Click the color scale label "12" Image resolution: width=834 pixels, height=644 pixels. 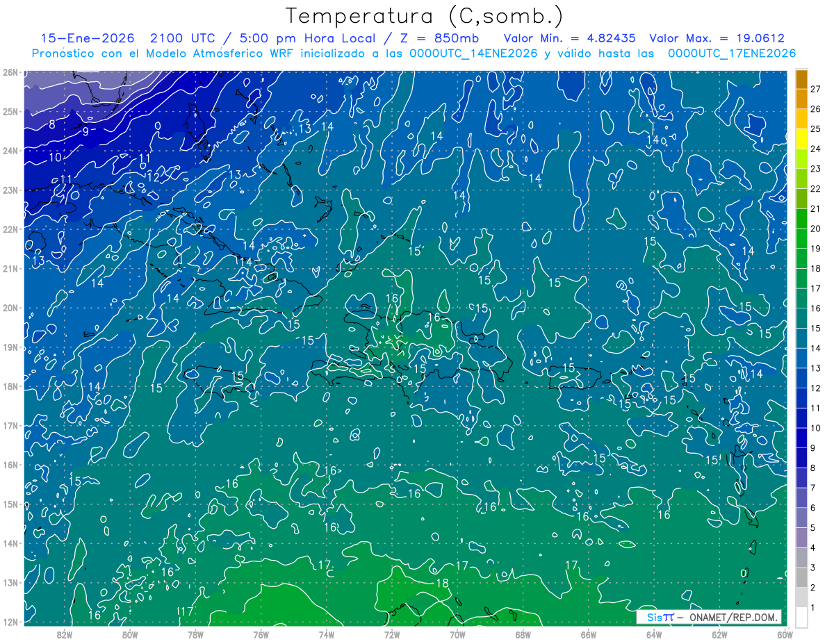click(x=815, y=388)
